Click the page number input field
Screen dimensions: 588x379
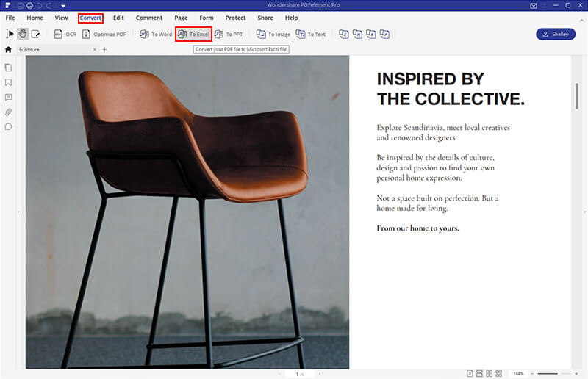tap(298, 374)
